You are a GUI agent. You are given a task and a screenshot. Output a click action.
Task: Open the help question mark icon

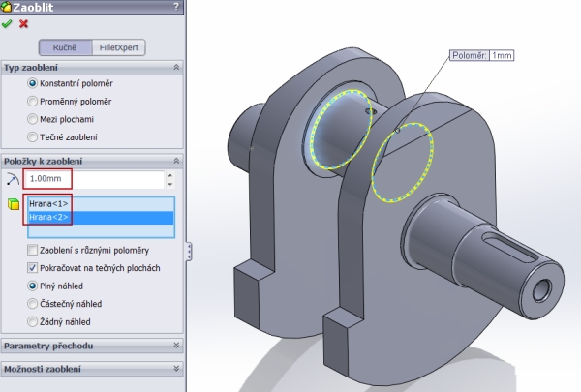click(x=176, y=7)
